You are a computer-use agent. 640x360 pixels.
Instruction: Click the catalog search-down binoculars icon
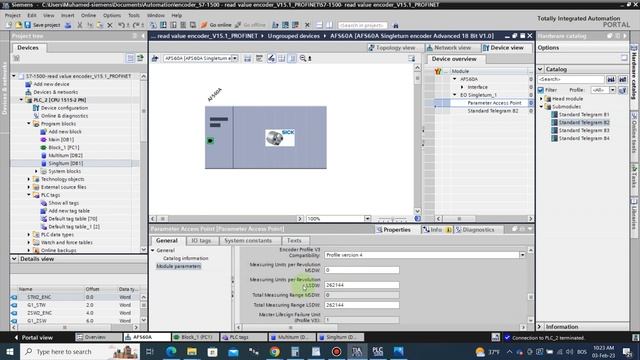(x=611, y=79)
